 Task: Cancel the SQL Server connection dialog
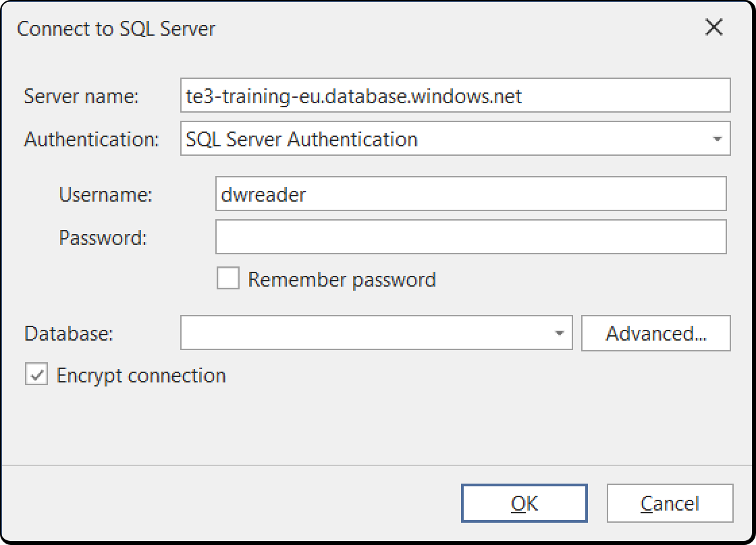click(x=670, y=503)
